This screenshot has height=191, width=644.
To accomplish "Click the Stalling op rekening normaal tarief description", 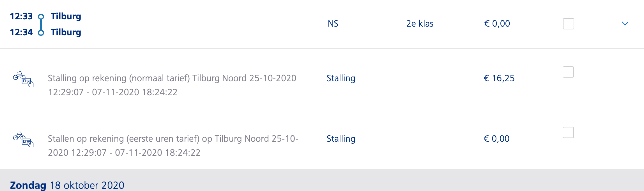I will tap(172, 85).
